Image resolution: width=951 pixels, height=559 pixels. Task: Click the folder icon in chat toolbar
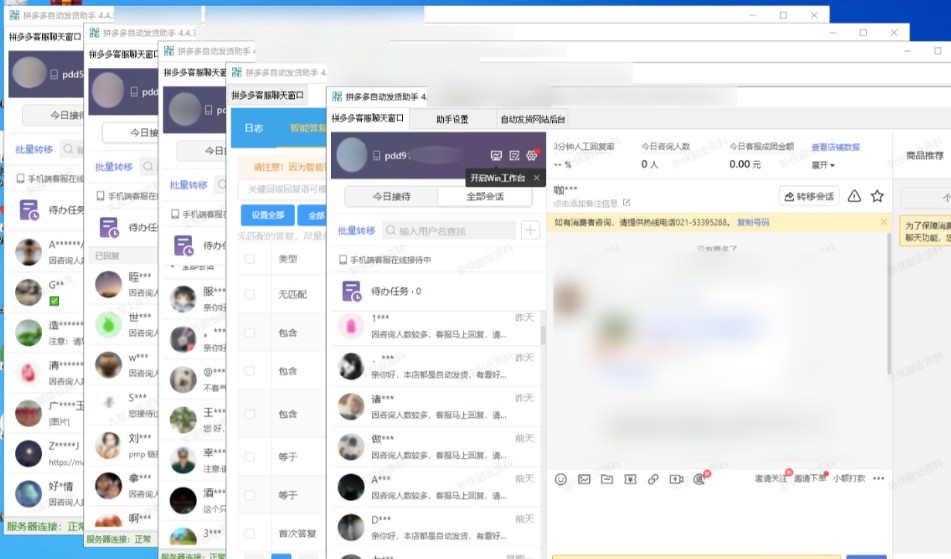607,479
